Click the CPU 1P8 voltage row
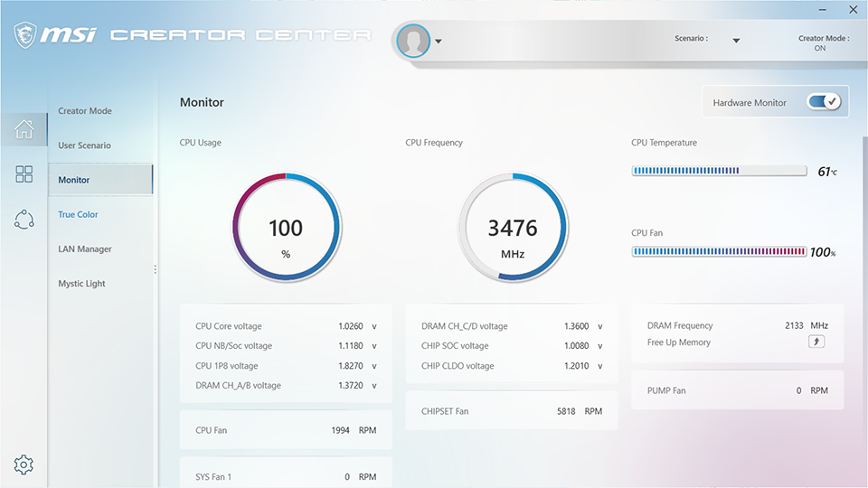Screen dimensions: 868x488 (286, 366)
